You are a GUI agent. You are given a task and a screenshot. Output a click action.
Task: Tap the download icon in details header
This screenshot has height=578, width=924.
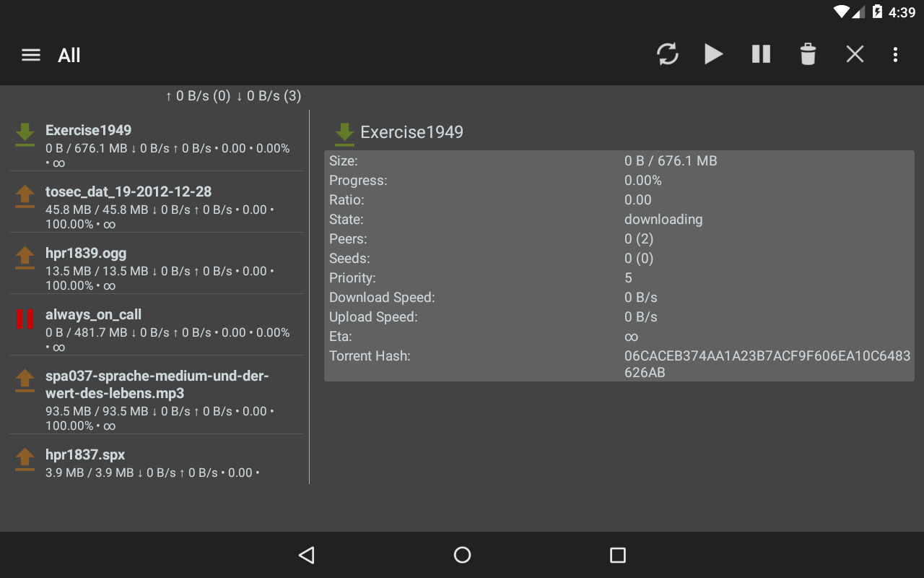click(x=344, y=134)
